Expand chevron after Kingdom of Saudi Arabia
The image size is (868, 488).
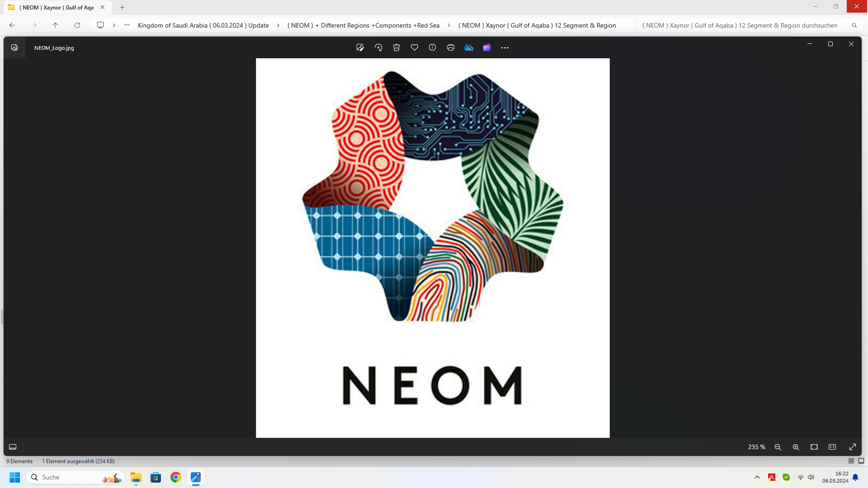(x=278, y=25)
